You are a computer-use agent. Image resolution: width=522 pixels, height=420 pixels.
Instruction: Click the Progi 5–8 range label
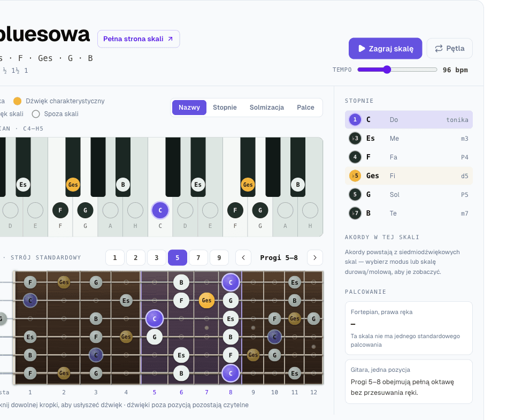(279, 257)
